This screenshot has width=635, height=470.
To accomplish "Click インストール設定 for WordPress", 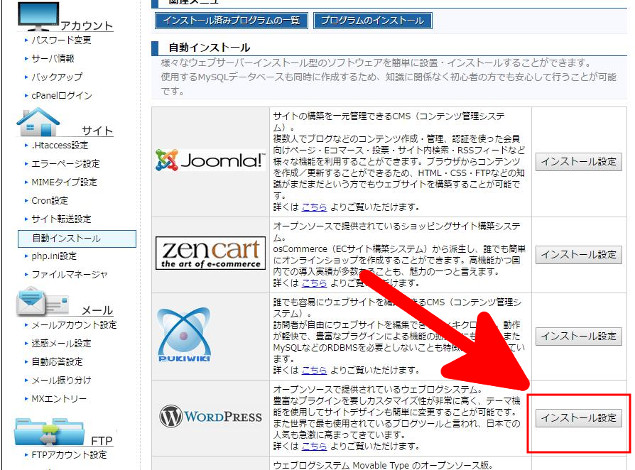I will 578,418.
